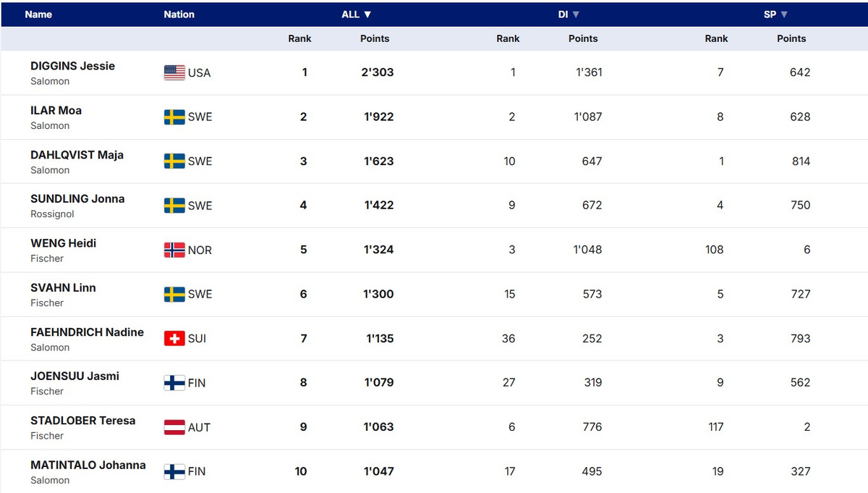Open DAHLQVIST Maja athlete profile
The height and width of the screenshot is (493, 868).
[x=77, y=155]
